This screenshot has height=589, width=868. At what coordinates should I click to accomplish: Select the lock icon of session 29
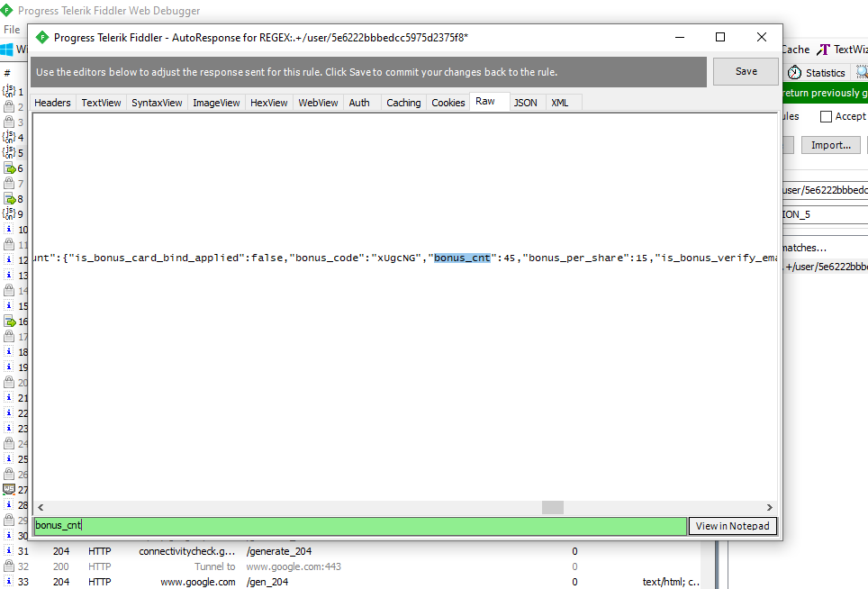tap(9, 520)
